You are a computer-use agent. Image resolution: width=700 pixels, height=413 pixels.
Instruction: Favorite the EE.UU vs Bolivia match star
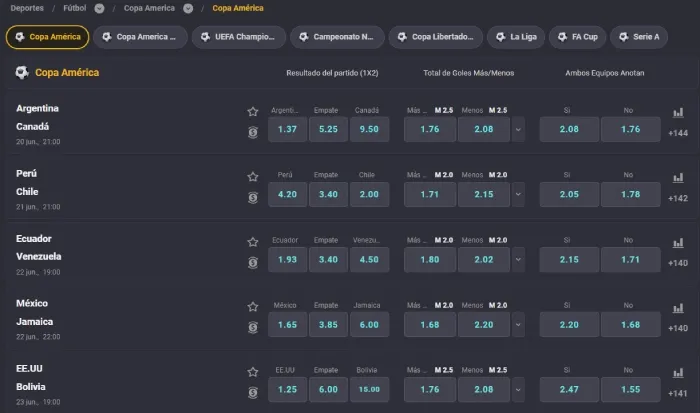click(253, 371)
